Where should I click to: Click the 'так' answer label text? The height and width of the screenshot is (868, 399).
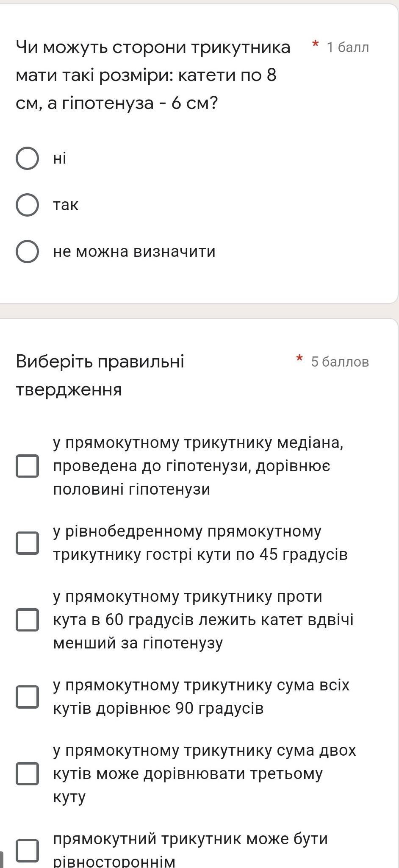(x=66, y=205)
